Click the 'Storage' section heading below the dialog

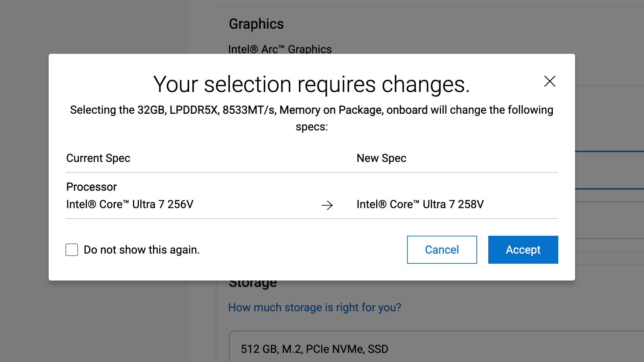pyautogui.click(x=253, y=283)
